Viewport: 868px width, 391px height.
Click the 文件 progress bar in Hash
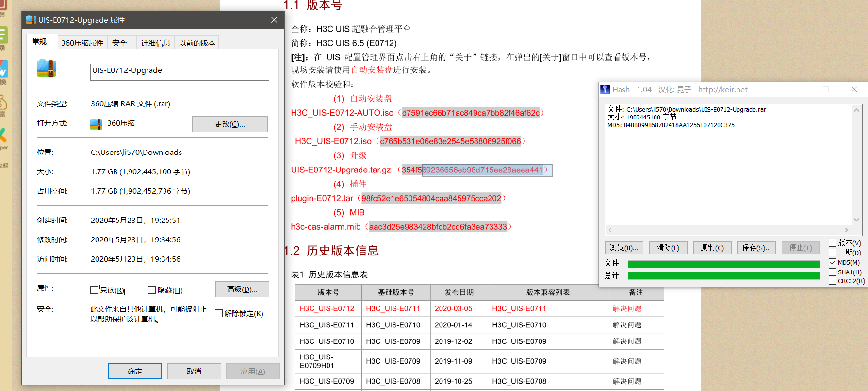(724, 264)
